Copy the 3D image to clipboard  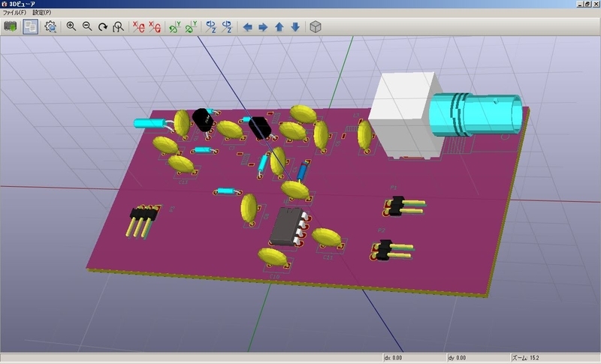(x=31, y=27)
